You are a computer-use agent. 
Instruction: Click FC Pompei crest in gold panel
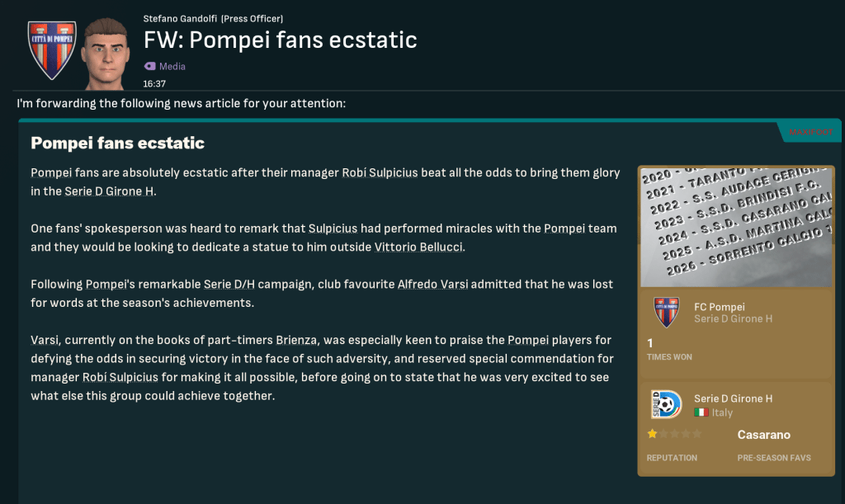click(x=666, y=313)
